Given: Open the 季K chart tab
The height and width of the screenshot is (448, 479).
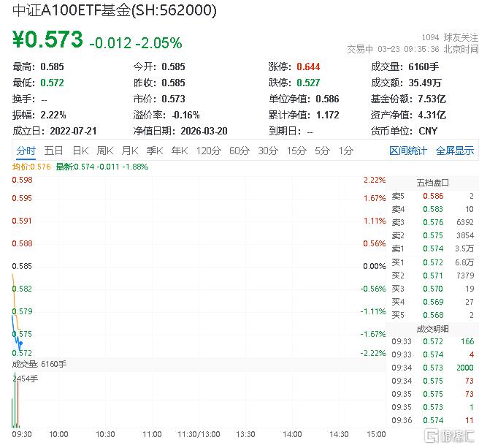Looking at the screenshot, I should pos(155,151).
